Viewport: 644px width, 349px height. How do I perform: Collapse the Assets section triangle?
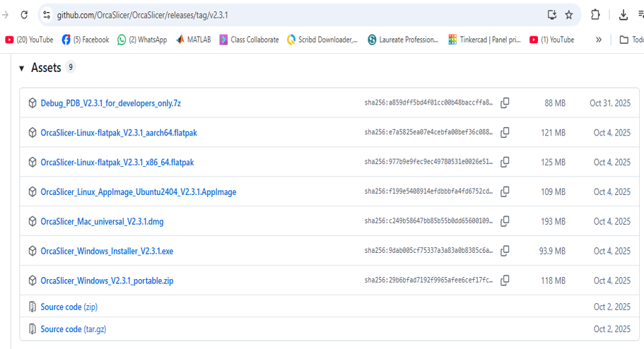click(x=22, y=68)
